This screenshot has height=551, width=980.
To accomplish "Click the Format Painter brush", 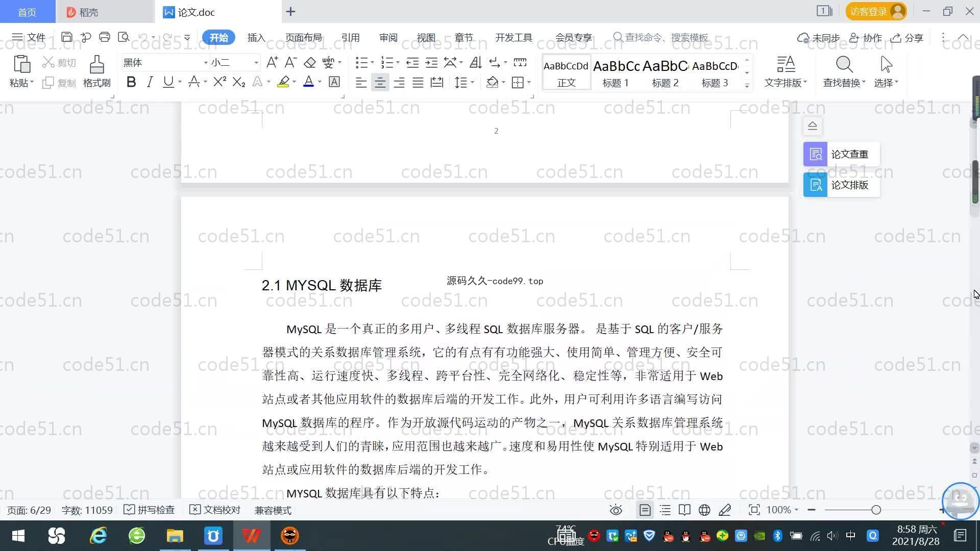I will pyautogui.click(x=97, y=65).
